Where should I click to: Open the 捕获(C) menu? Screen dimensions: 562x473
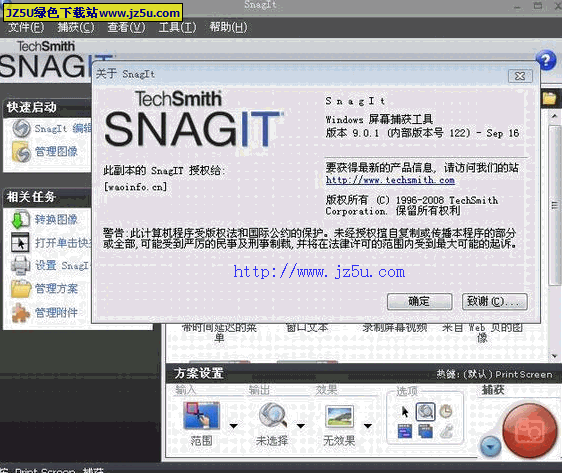tap(76, 27)
